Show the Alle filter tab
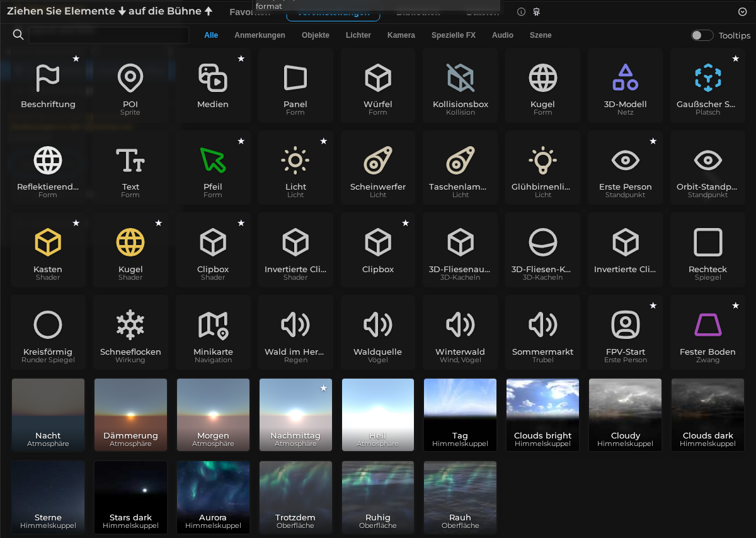The width and height of the screenshot is (756, 538). 211,35
